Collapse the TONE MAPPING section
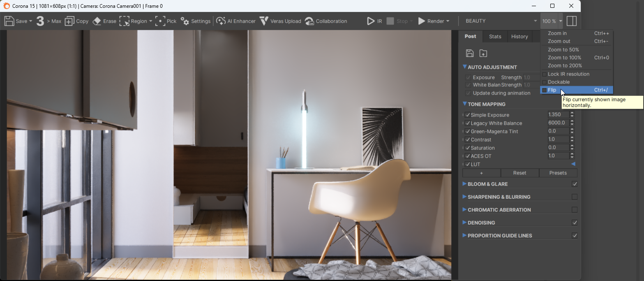Image resolution: width=644 pixels, height=281 pixels. 465,104
